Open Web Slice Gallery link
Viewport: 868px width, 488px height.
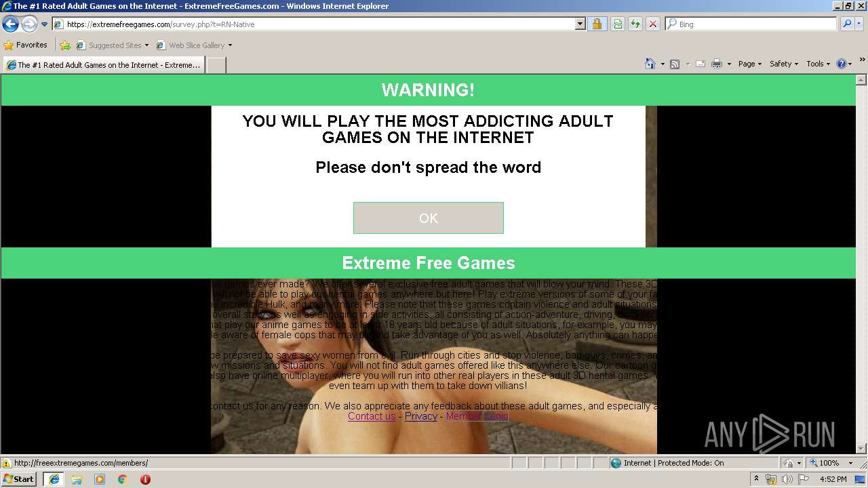[x=191, y=45]
